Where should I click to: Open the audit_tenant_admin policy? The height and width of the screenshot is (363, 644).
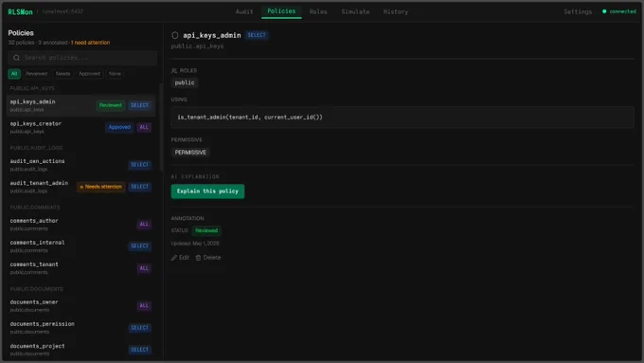(x=81, y=187)
